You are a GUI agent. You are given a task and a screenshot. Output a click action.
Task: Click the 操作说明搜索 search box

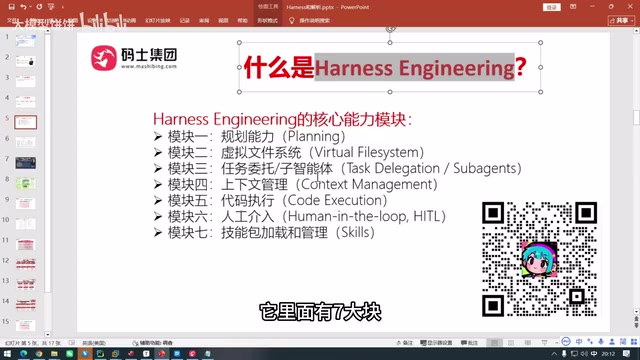314,20
